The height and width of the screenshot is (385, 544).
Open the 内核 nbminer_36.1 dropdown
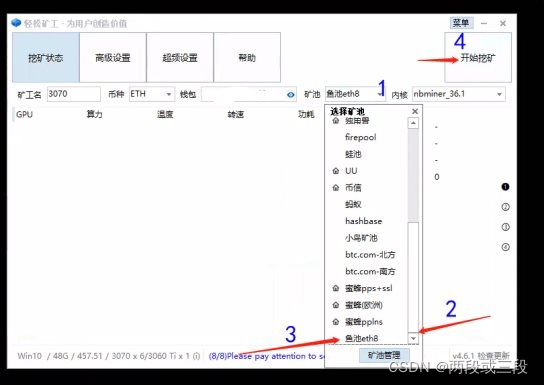coord(459,94)
